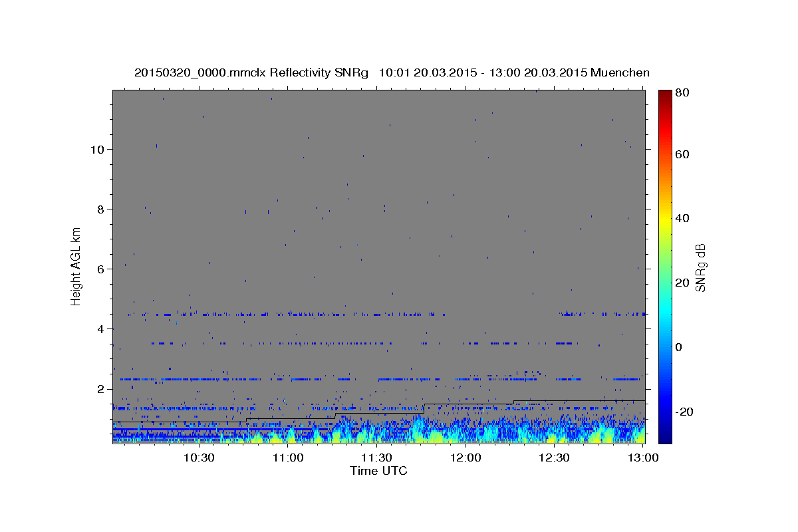Click the 'Time UTC' x-axis label
Viewport: 798px width, 532px height.
click(x=378, y=471)
